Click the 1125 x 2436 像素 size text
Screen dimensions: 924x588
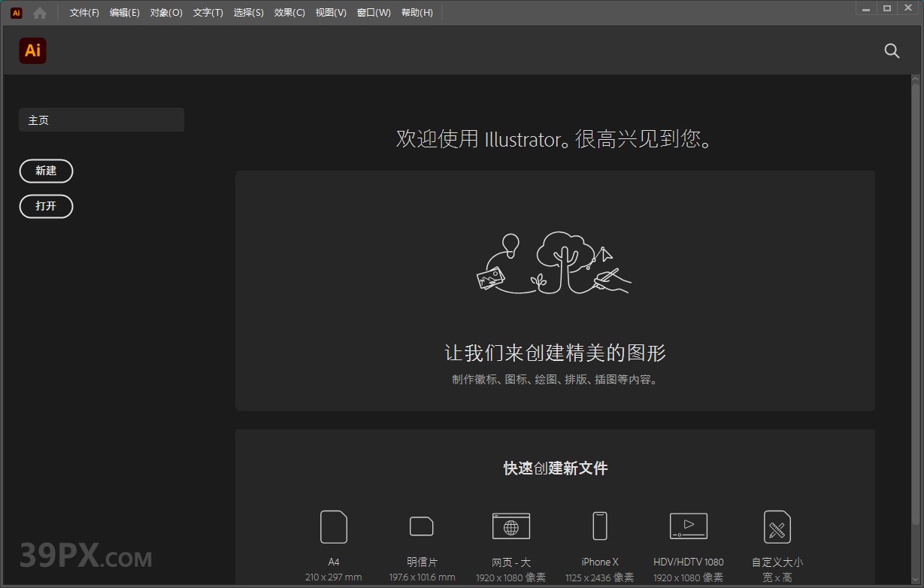599,577
